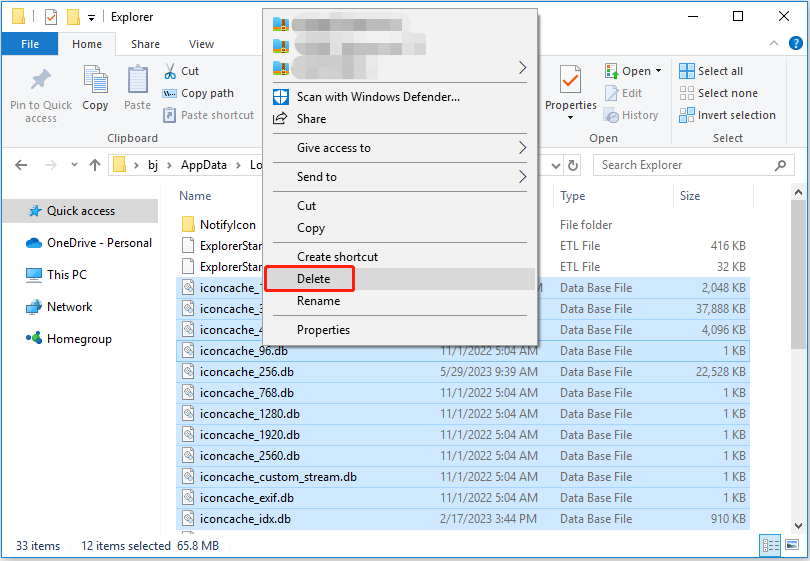
Task: Sort by the Name column header
Action: point(195,196)
